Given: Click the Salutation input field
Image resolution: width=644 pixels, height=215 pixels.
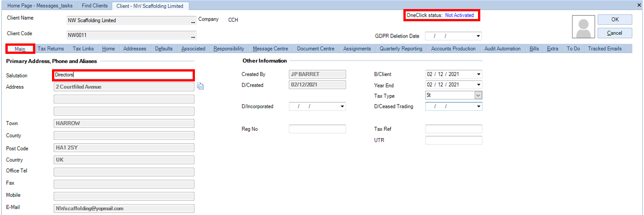Looking at the screenshot, I should [124, 75].
